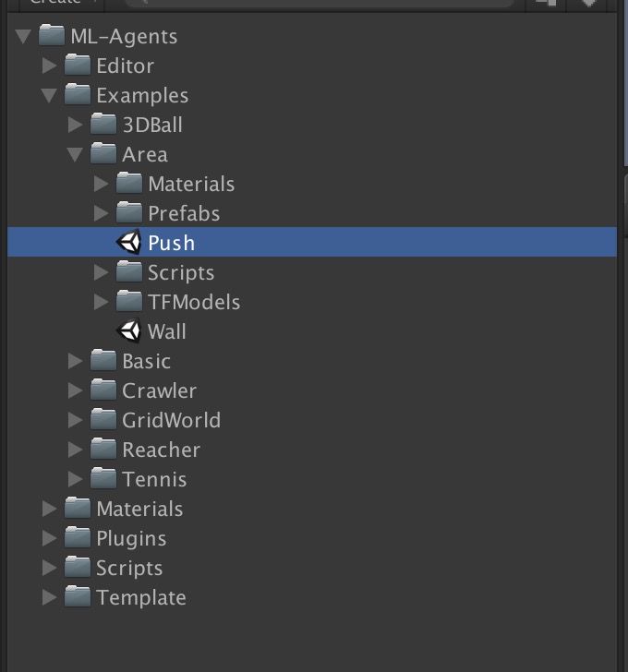Click the Prefabs folder icon
The width and height of the screenshot is (628, 672).
coord(129,212)
